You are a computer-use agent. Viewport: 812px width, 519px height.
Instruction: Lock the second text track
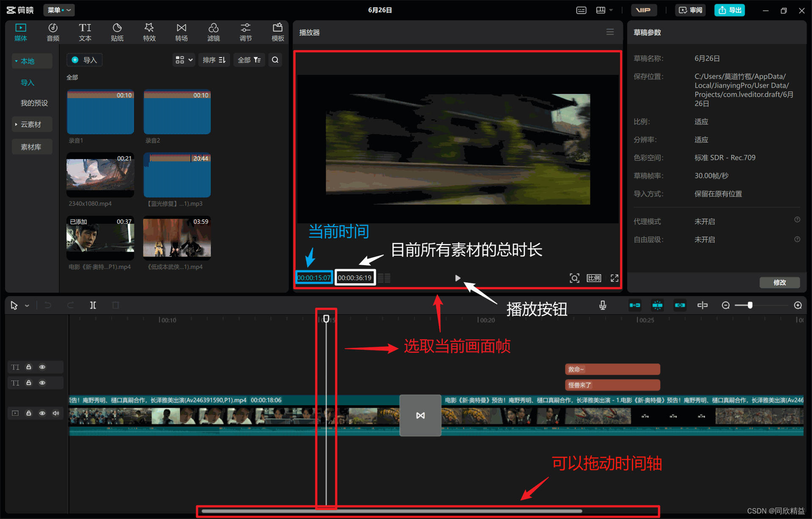(x=29, y=383)
